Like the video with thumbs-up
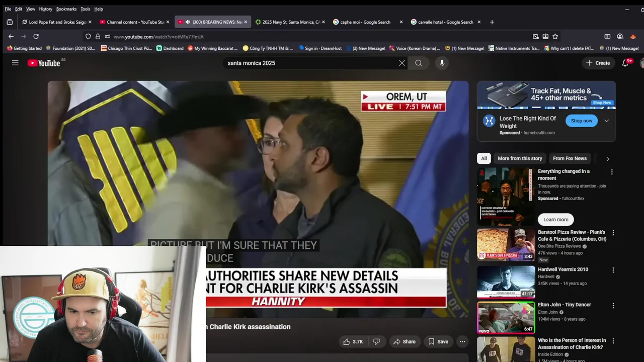 coord(353,341)
